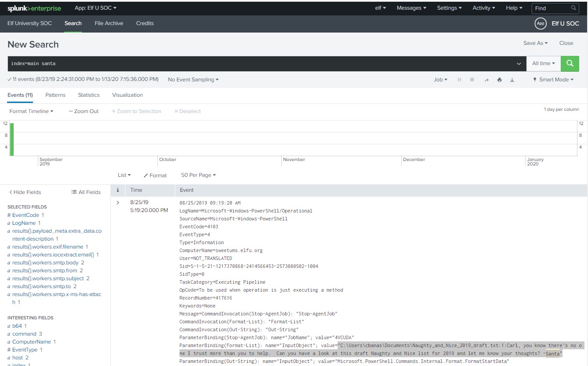Click the green timeline bar
This screenshot has width=588, height=366.
[12, 139]
